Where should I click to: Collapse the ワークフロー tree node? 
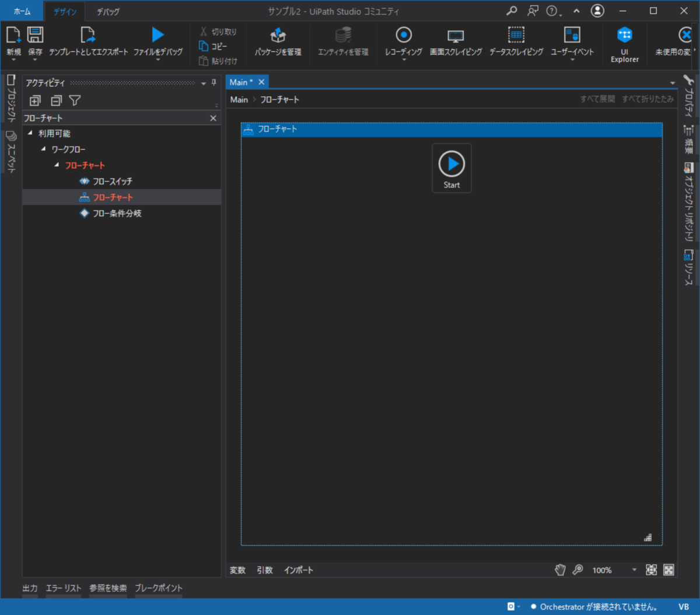tap(43, 149)
